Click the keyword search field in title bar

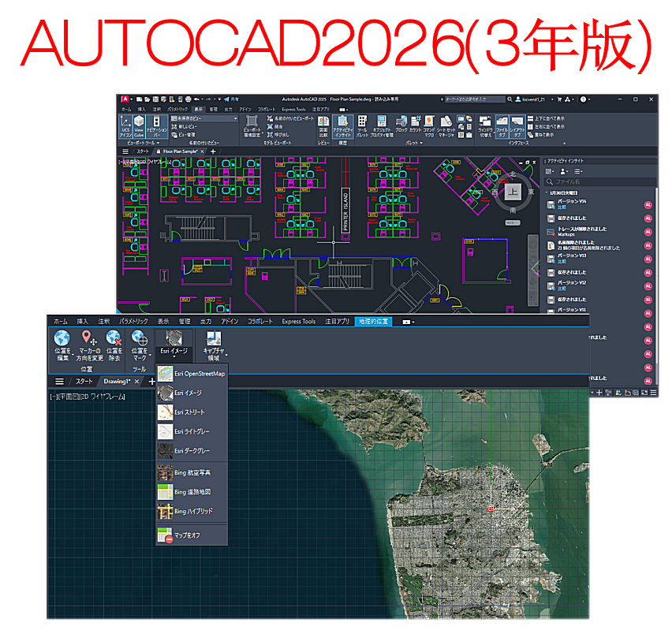tap(475, 99)
